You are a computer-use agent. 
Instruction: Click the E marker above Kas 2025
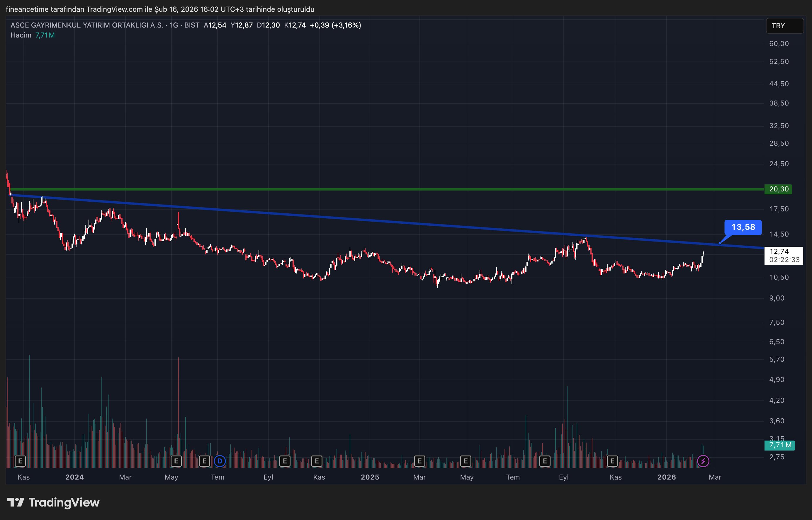[x=612, y=461]
